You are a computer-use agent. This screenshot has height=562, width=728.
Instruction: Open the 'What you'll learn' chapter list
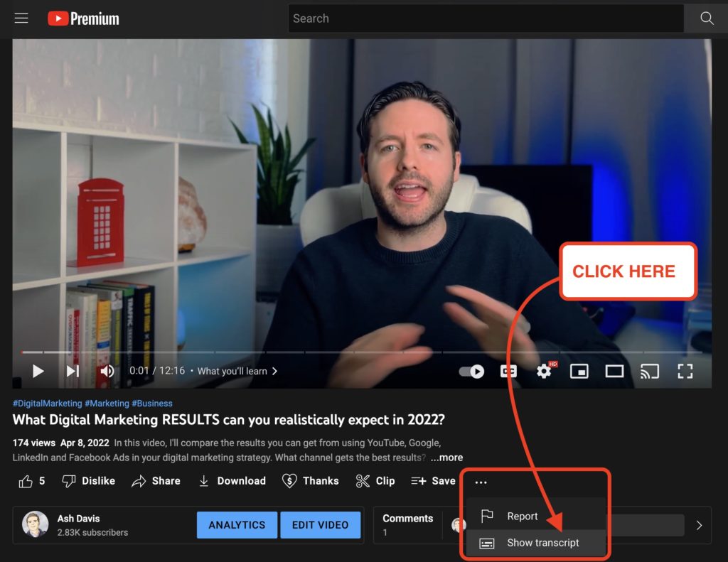coord(235,370)
